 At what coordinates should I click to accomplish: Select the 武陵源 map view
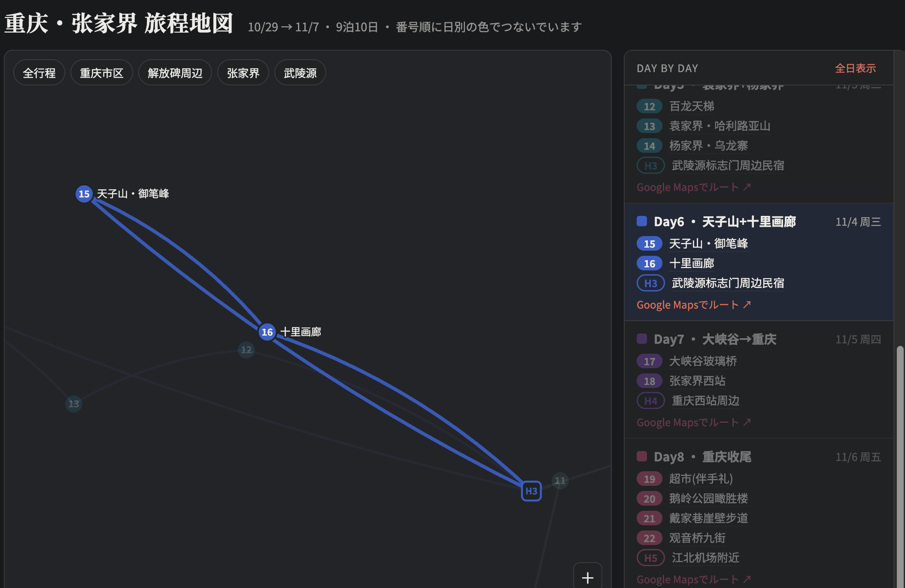tap(300, 73)
